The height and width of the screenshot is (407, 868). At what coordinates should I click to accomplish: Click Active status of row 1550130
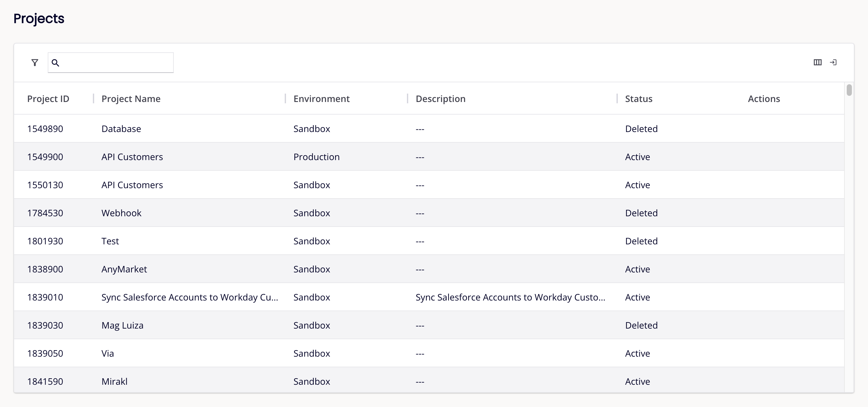[637, 185]
